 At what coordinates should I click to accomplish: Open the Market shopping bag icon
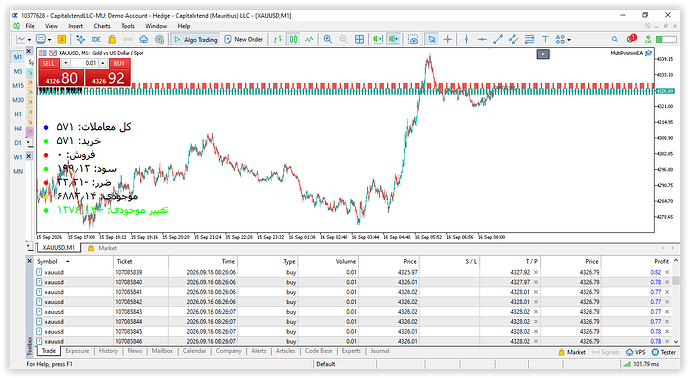112,39
